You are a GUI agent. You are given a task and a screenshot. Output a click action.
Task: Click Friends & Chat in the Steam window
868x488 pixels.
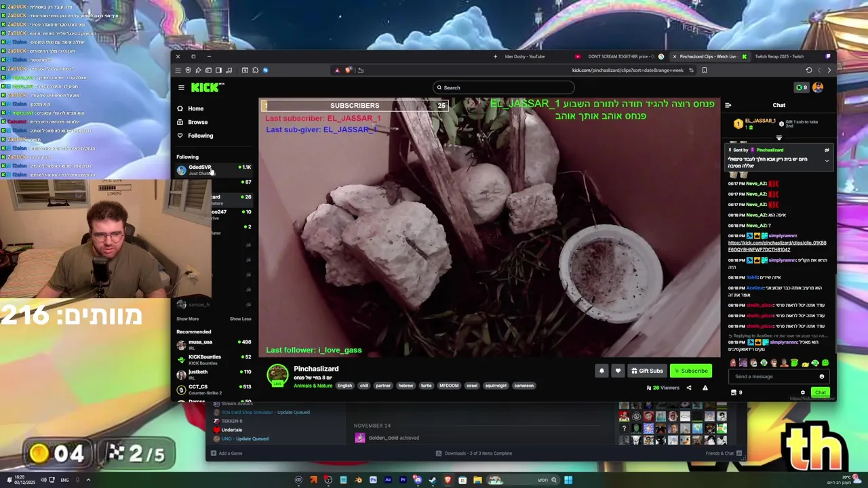[x=724, y=453]
